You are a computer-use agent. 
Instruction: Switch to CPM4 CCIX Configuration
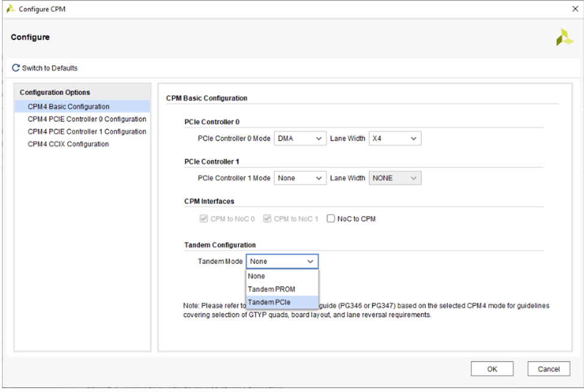[68, 144]
